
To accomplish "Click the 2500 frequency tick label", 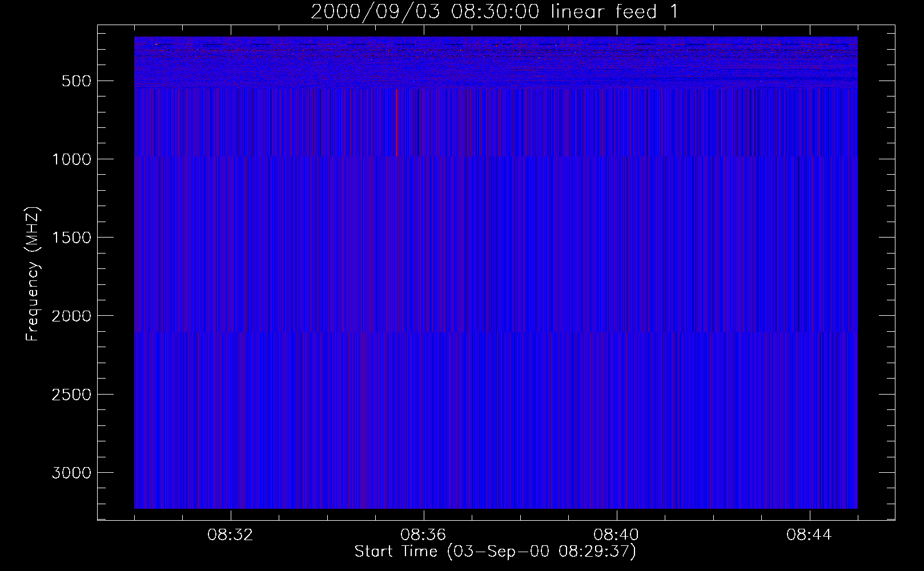I will 71,395.
